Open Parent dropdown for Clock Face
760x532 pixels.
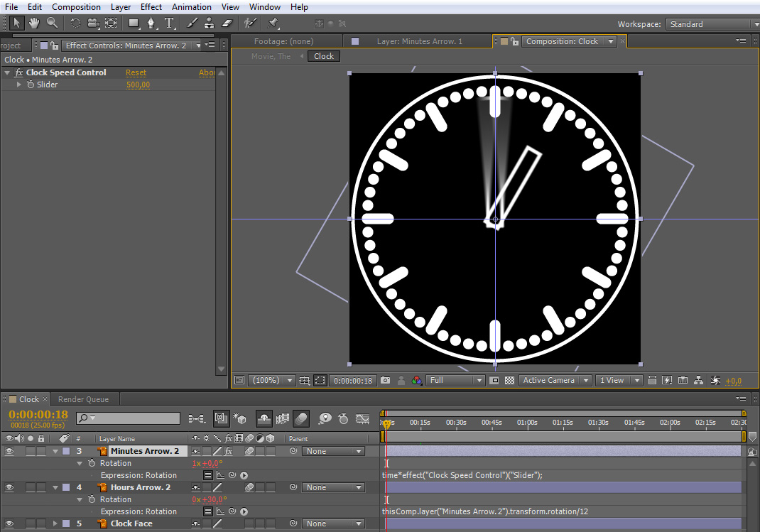(x=333, y=523)
